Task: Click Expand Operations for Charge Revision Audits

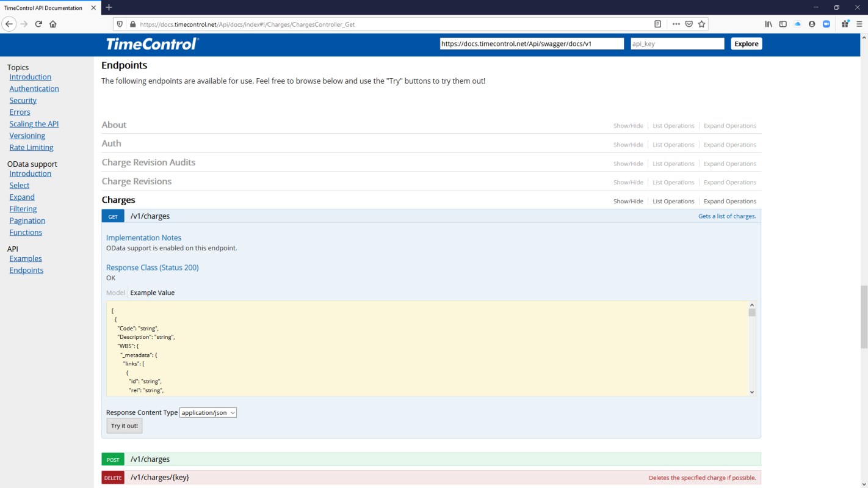Action: [x=730, y=164]
